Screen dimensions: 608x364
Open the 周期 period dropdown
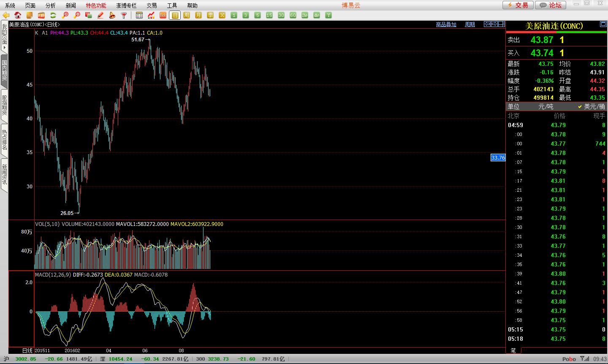tap(470, 24)
